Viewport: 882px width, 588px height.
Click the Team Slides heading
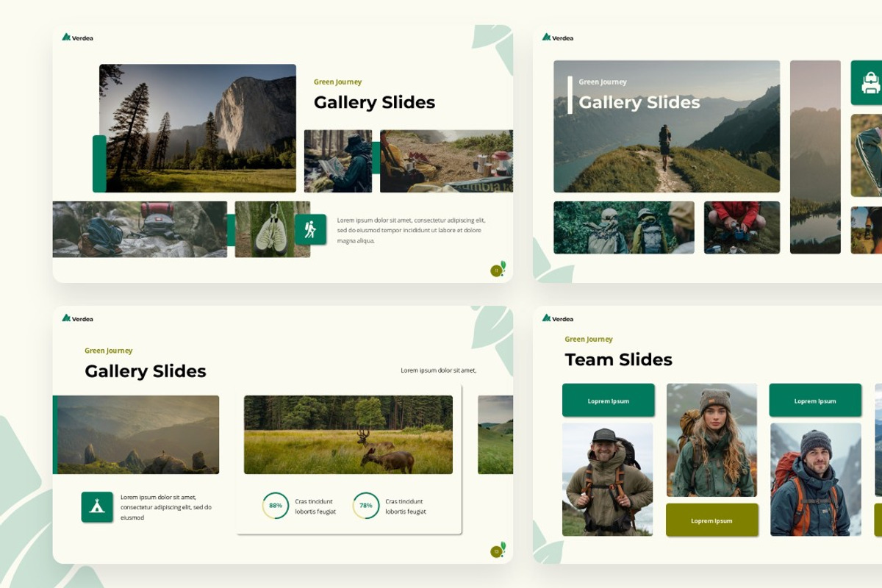click(618, 359)
